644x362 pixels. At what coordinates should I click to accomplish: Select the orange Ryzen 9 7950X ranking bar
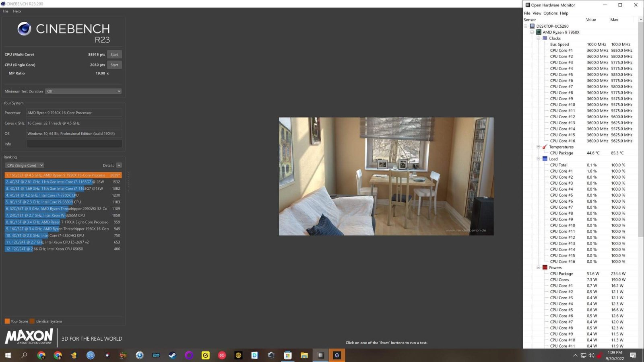coord(63,175)
